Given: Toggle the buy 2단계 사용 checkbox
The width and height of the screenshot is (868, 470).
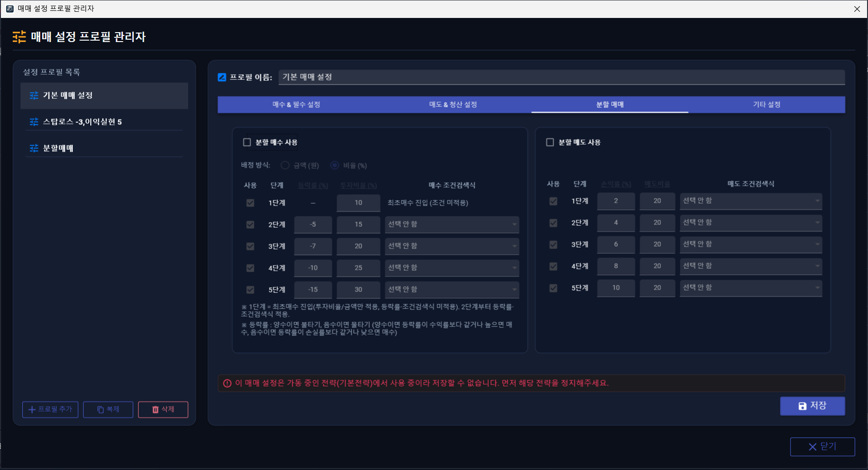Looking at the screenshot, I should (250, 224).
